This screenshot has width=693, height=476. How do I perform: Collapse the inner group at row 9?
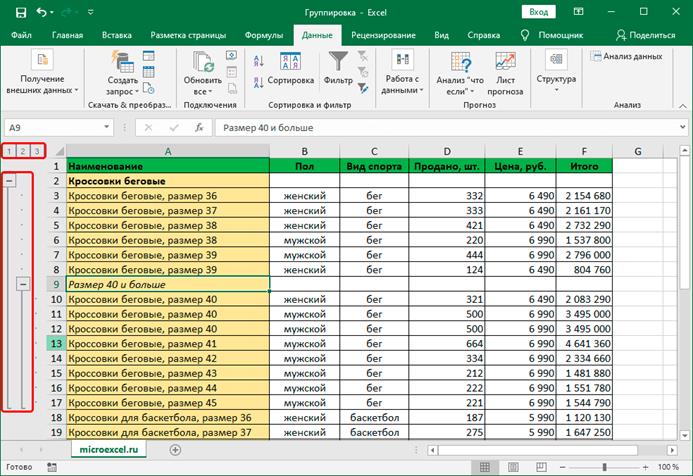(x=24, y=284)
